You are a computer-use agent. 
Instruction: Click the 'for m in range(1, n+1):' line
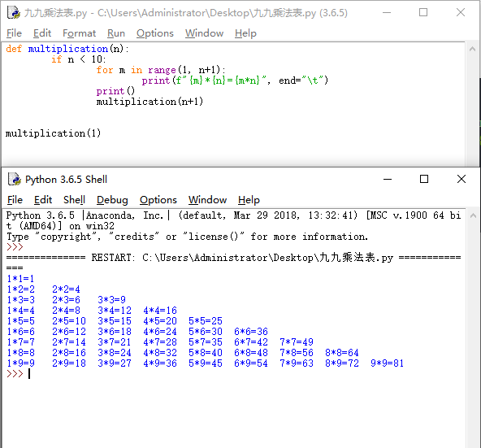point(161,70)
